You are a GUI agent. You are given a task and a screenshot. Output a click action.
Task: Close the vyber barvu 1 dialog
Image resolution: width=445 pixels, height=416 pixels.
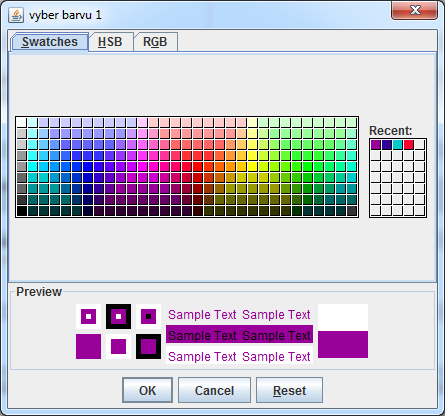tap(414, 10)
